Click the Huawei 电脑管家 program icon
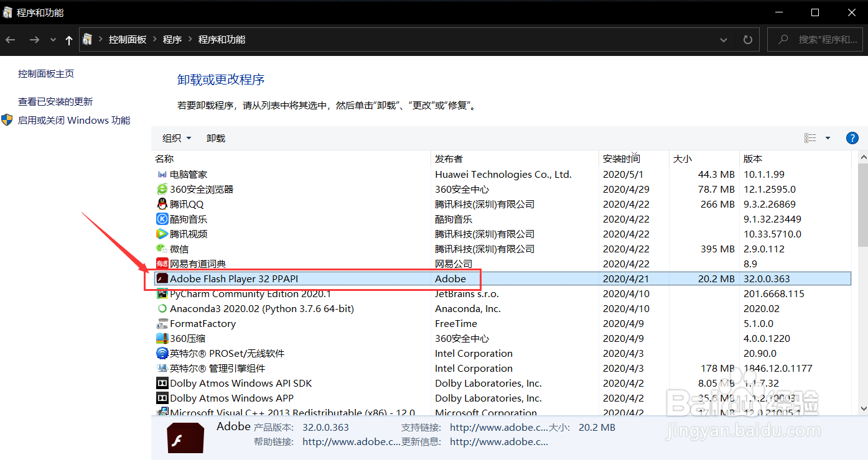 pyautogui.click(x=162, y=175)
